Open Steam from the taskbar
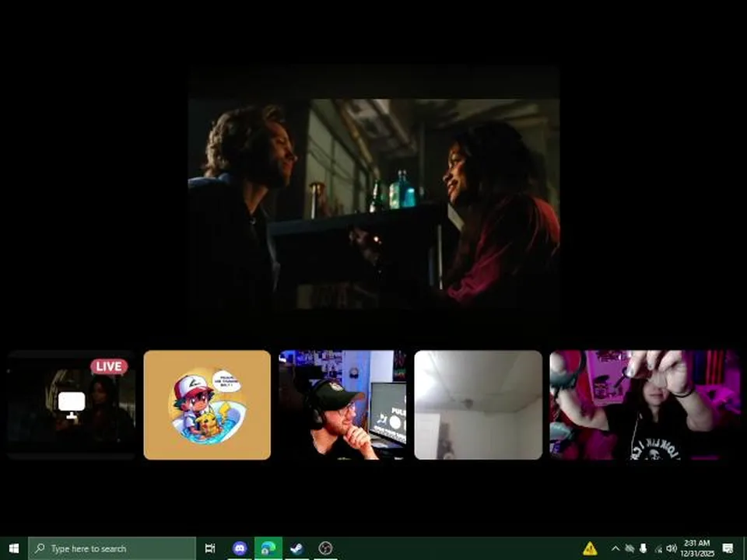Screen dimensions: 747x560 (x=296, y=548)
